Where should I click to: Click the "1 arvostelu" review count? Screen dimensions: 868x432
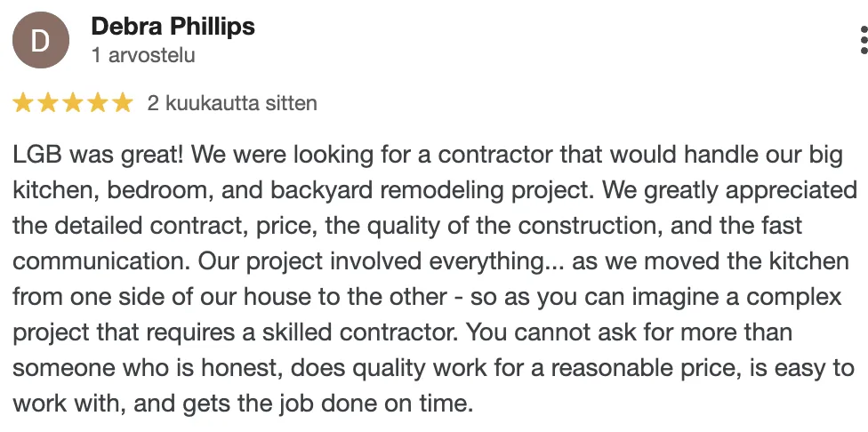coord(143,55)
